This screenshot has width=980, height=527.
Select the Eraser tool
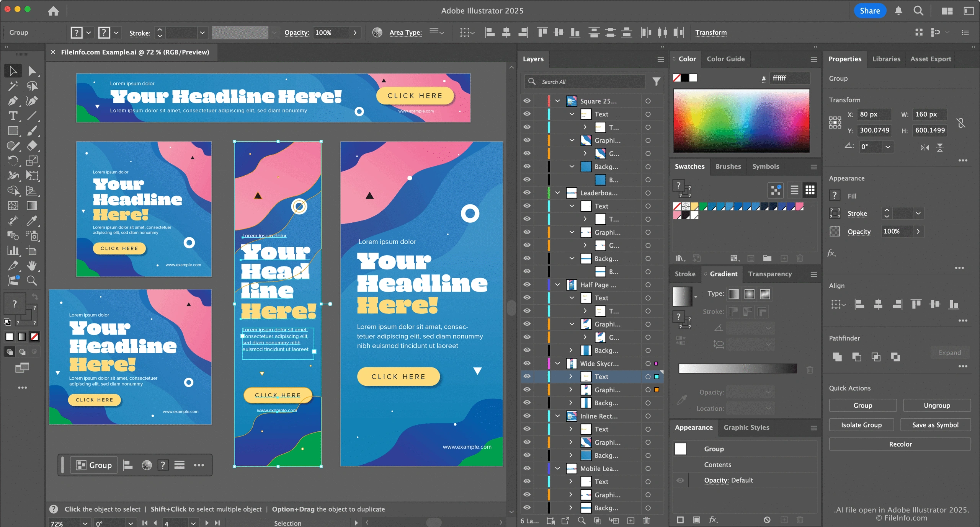pyautogui.click(x=33, y=146)
